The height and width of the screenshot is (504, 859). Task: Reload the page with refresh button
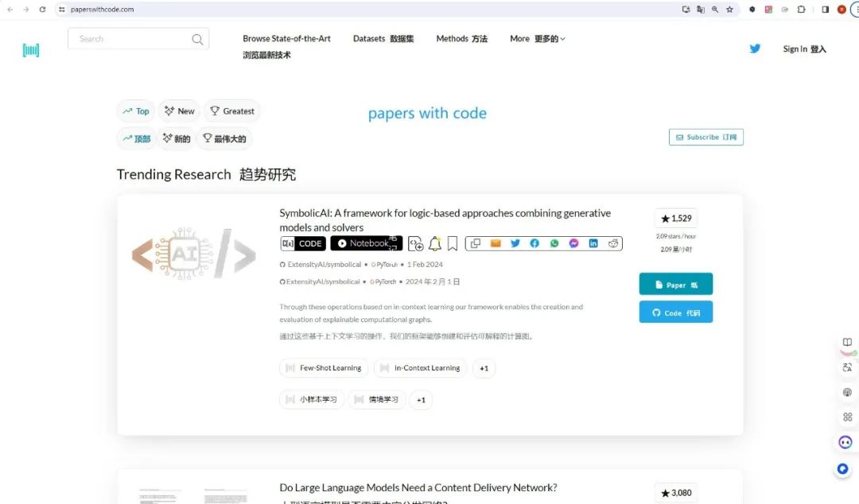(x=42, y=10)
